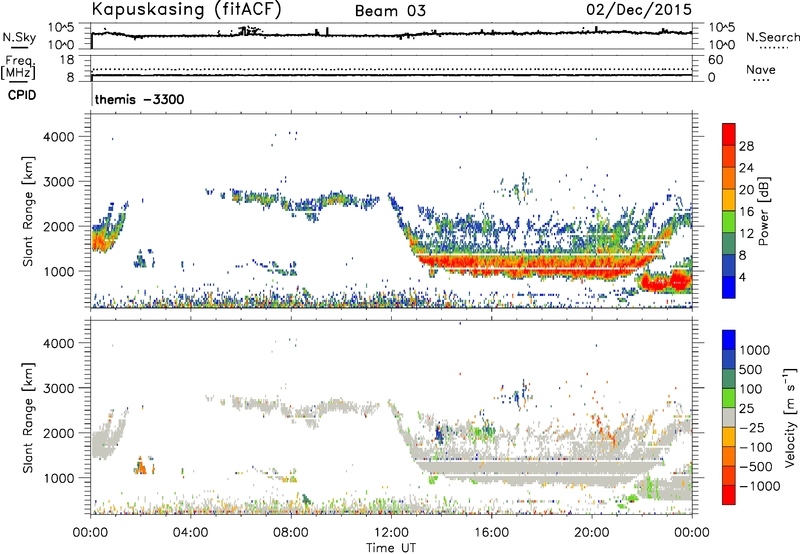800x554 pixels.
Task: Click the '20:00' time axis tick label
Action: pyautogui.click(x=591, y=533)
